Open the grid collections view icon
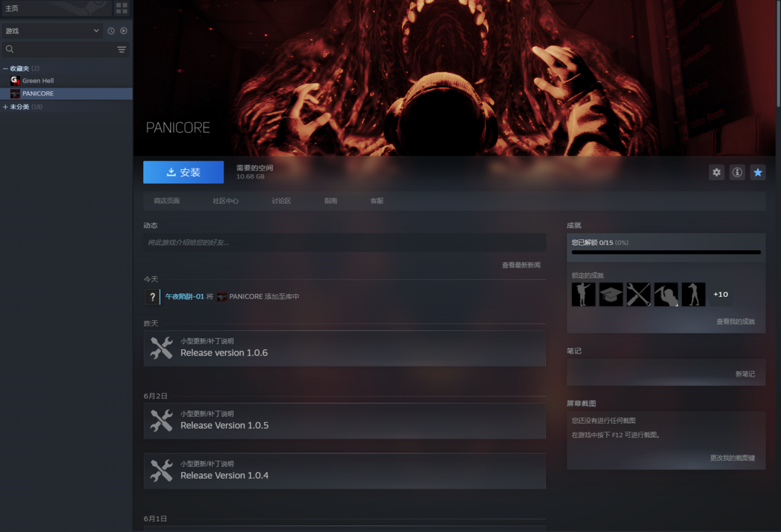 click(x=121, y=8)
